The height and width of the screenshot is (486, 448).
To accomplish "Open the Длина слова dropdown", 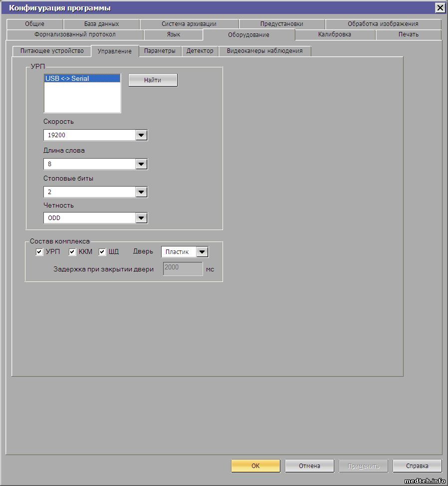I will click(x=141, y=164).
